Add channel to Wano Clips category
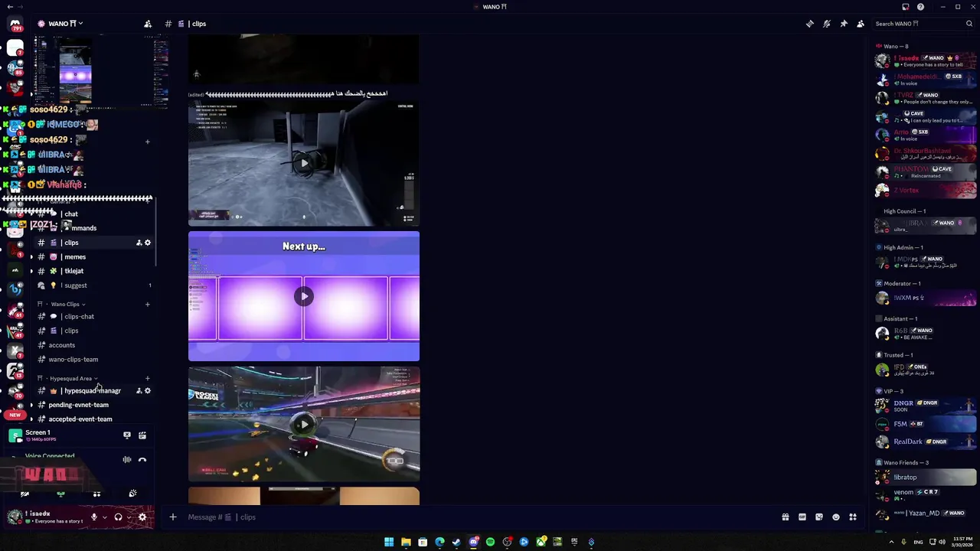This screenshot has height=551, width=980. (148, 305)
